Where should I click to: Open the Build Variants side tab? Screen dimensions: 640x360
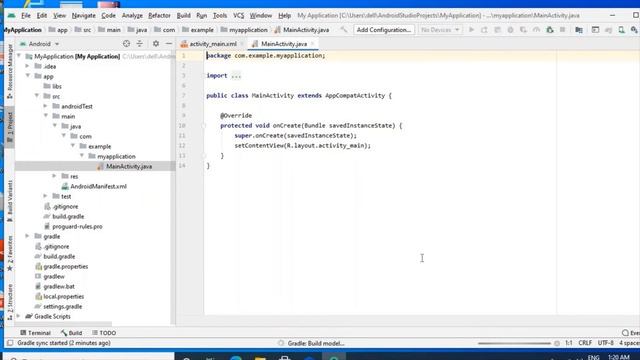point(9,201)
